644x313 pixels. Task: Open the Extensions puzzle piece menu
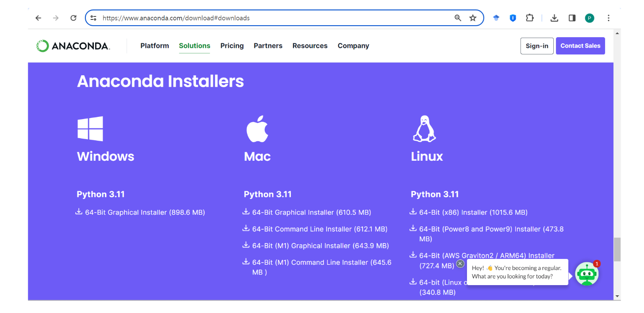pos(530,18)
